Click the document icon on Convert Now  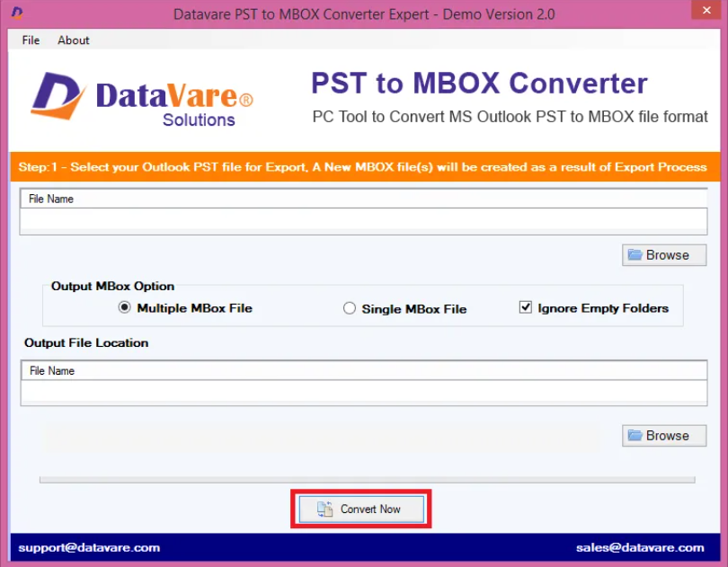click(x=324, y=509)
